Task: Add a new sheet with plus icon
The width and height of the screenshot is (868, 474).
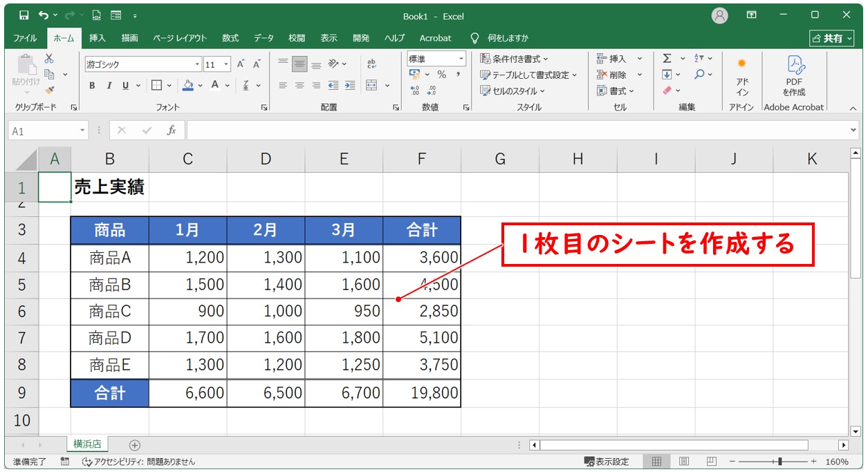Action: pos(135,445)
